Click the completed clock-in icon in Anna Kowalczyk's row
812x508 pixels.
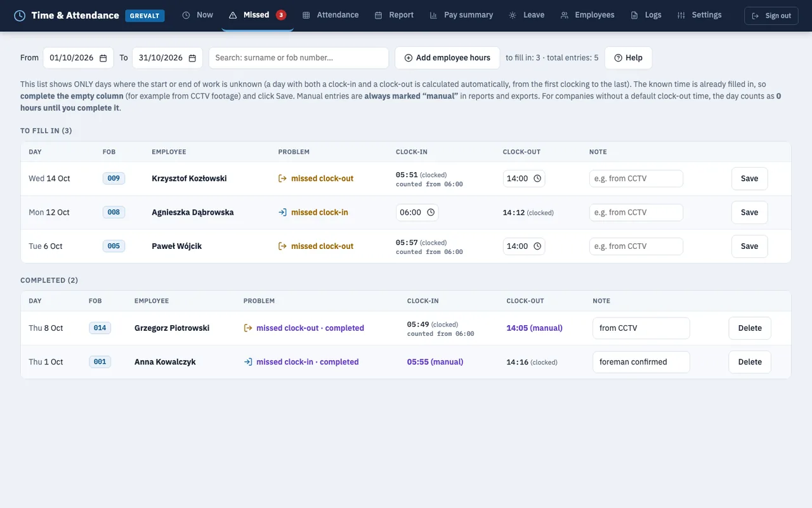pos(248,362)
